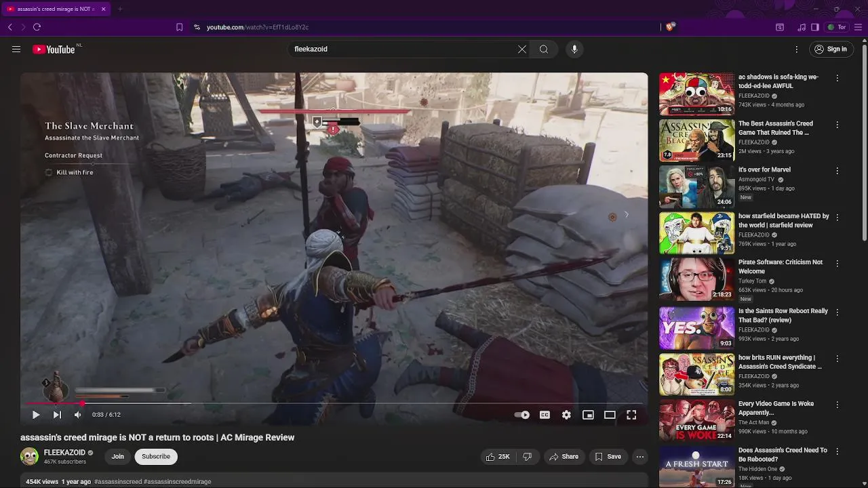Go back in browser history

click(10, 27)
